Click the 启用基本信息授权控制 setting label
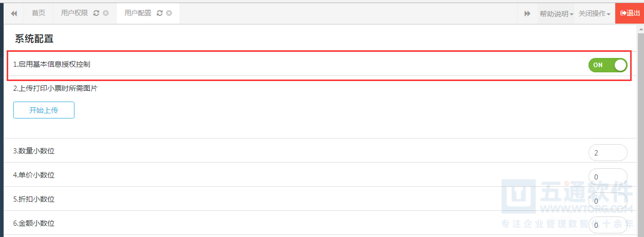Screen dimensions: 644x237 point(52,65)
